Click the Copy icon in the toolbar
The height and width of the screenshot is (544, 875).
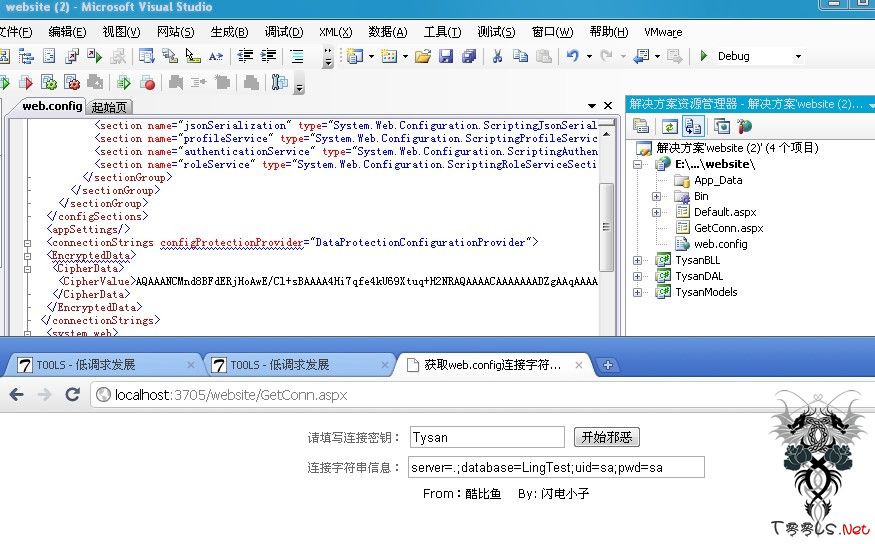pyautogui.click(x=520, y=56)
